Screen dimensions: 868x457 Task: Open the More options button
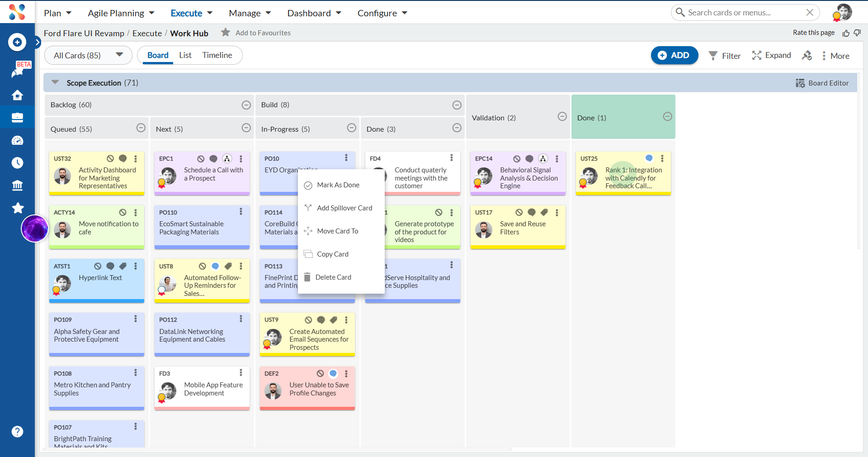(835, 56)
